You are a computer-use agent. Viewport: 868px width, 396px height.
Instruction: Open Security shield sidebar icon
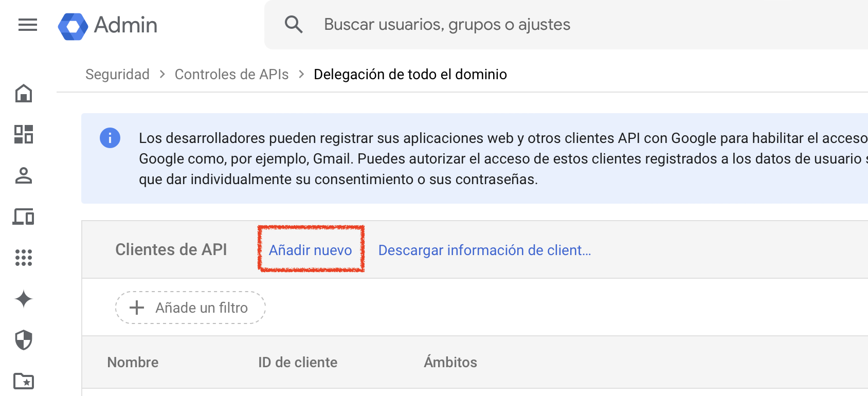(24, 340)
